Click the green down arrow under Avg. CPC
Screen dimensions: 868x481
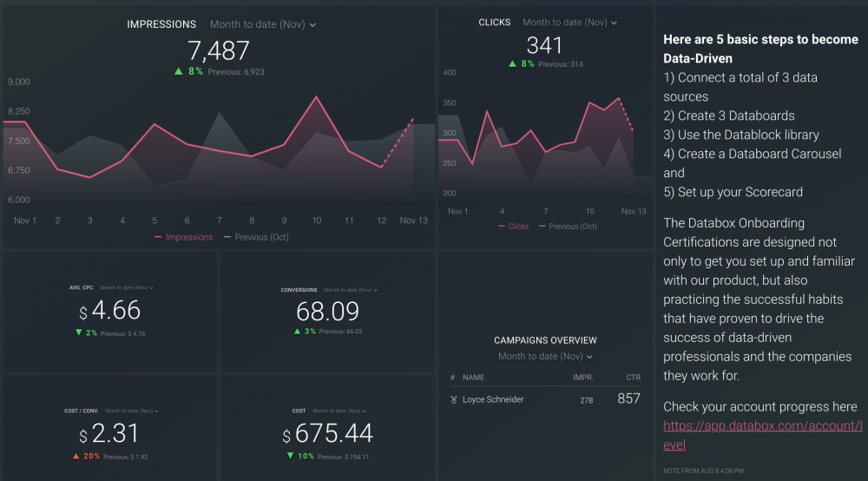coord(80,333)
